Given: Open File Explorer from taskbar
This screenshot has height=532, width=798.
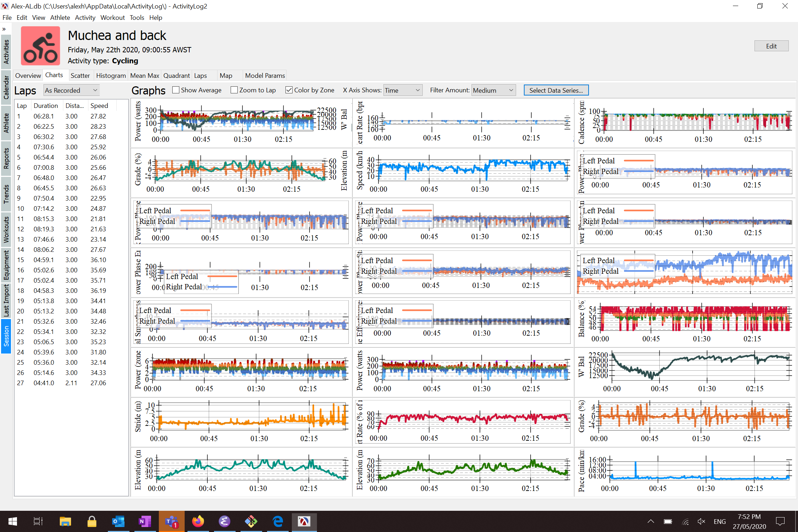Looking at the screenshot, I should (65, 521).
